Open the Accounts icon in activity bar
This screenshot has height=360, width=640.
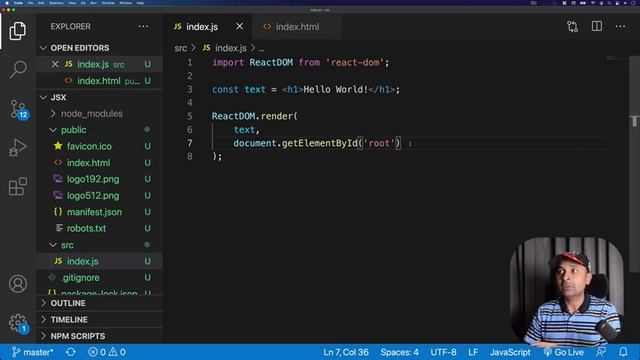pyautogui.click(x=18, y=284)
